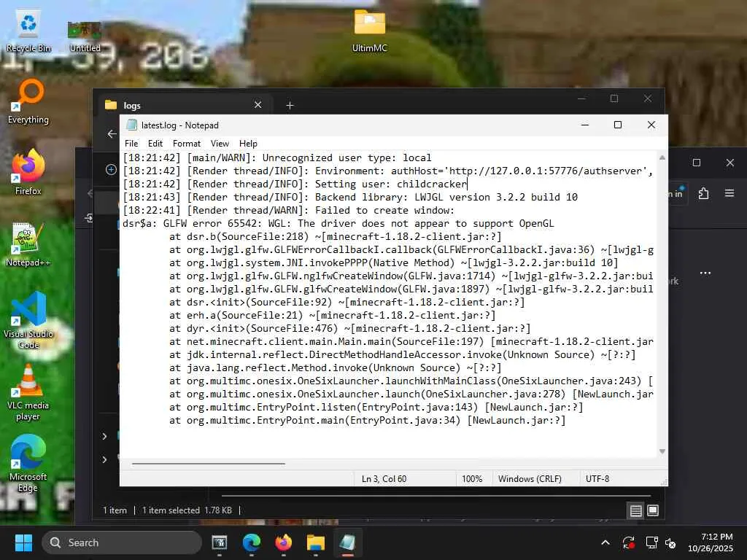This screenshot has width=747, height=560.
Task: Open Notepad++ desktop shortcut
Action: [28, 244]
